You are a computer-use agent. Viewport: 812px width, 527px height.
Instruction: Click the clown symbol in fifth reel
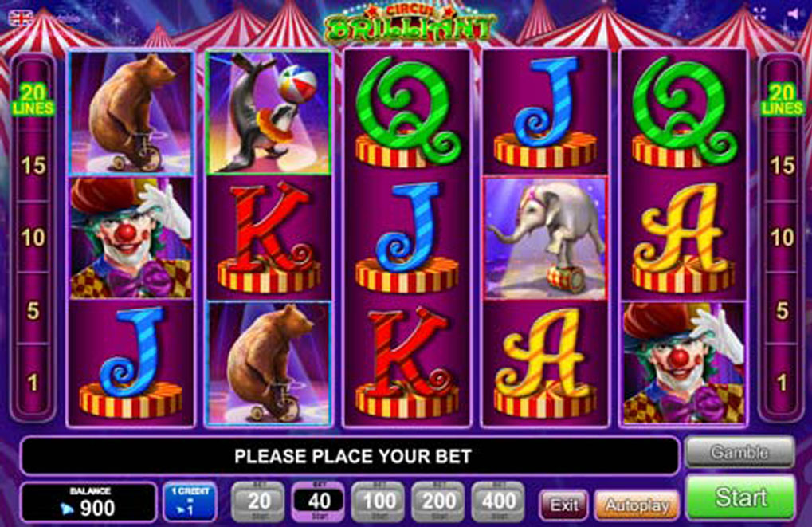pyautogui.click(x=684, y=364)
